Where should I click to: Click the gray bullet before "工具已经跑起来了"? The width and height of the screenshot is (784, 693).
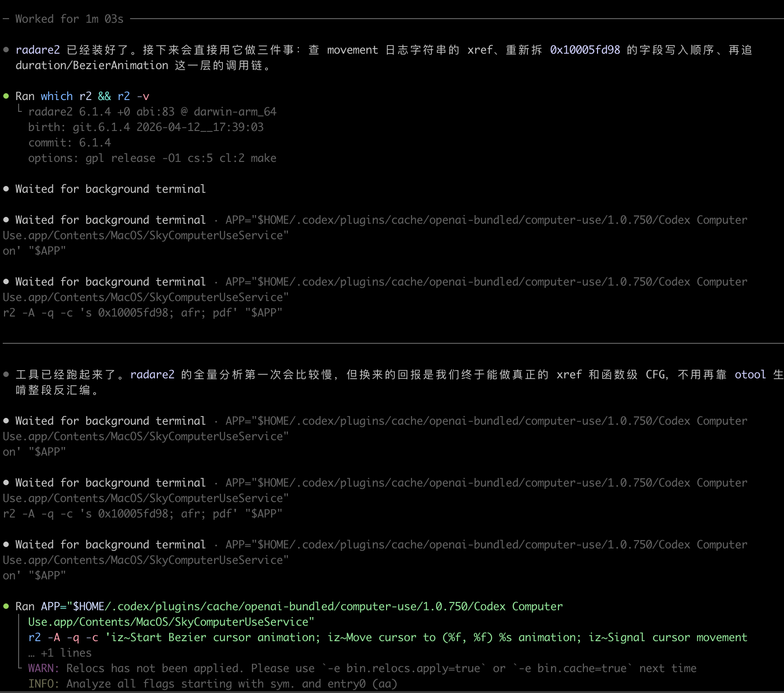coord(6,374)
